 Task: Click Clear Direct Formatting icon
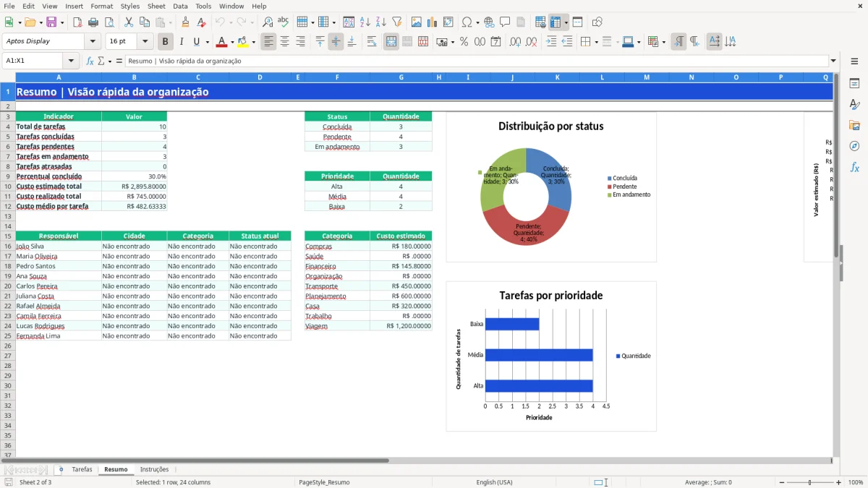201,22
